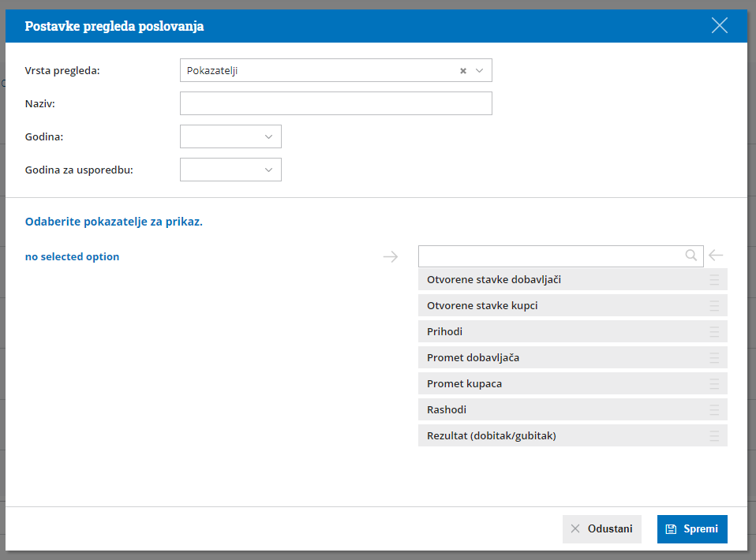Expand the Godina dropdown

click(230, 136)
